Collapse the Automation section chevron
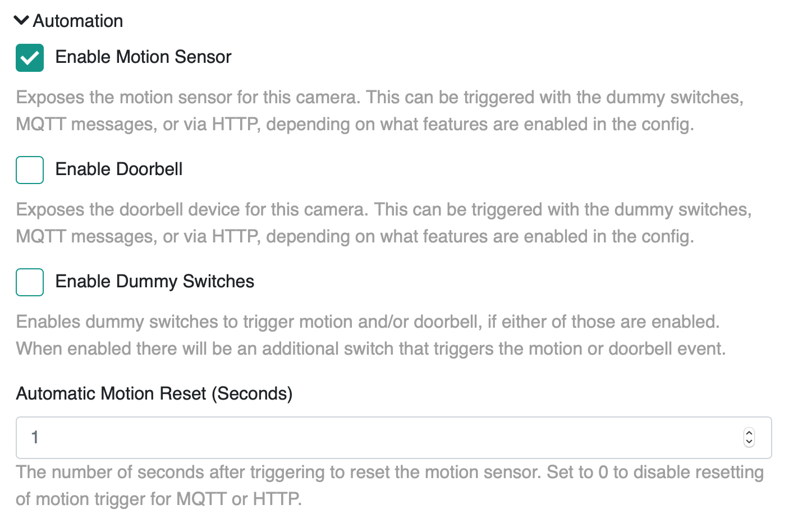This screenshot has width=798, height=532. [21, 21]
